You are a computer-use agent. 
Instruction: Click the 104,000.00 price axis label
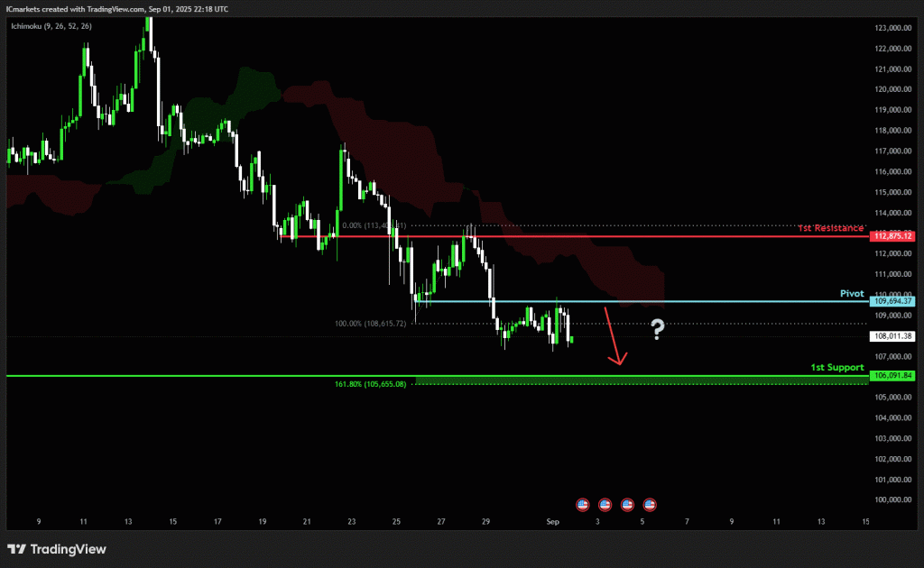(x=892, y=418)
